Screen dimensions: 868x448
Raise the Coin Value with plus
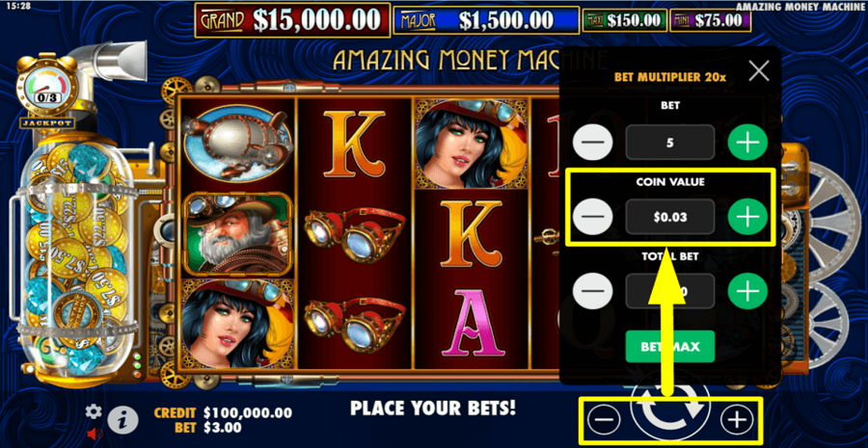(747, 217)
